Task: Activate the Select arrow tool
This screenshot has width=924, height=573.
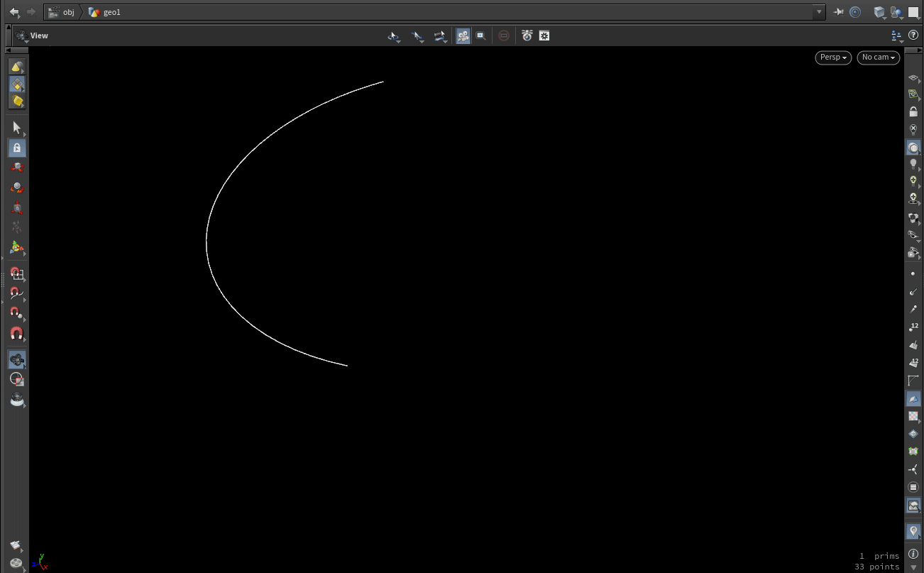Action: pyautogui.click(x=18, y=128)
